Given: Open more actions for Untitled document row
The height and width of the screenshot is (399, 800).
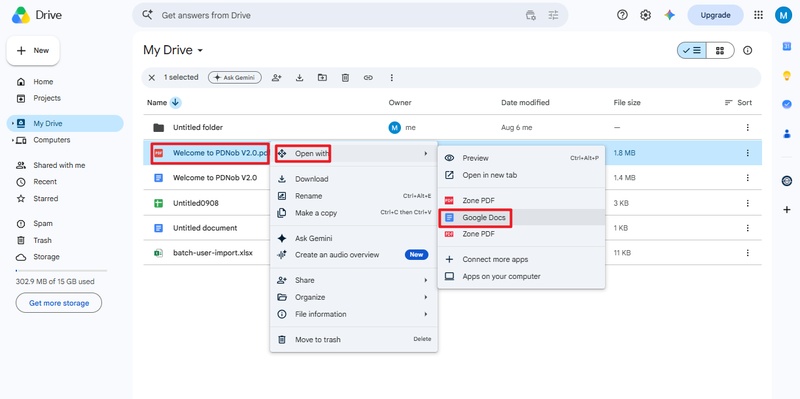Looking at the screenshot, I should point(747,228).
